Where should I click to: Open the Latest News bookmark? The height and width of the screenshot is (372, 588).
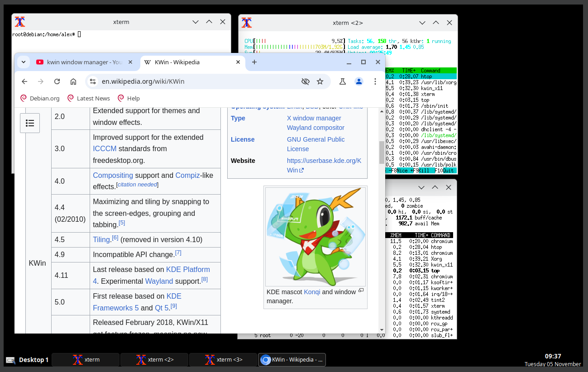tap(89, 98)
